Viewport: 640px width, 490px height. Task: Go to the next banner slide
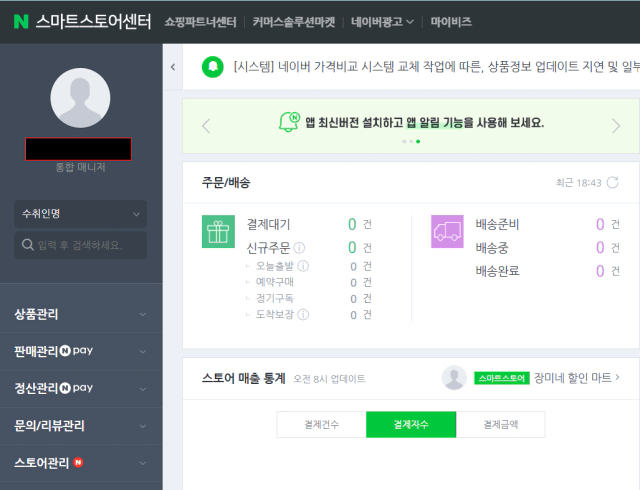[x=616, y=125]
